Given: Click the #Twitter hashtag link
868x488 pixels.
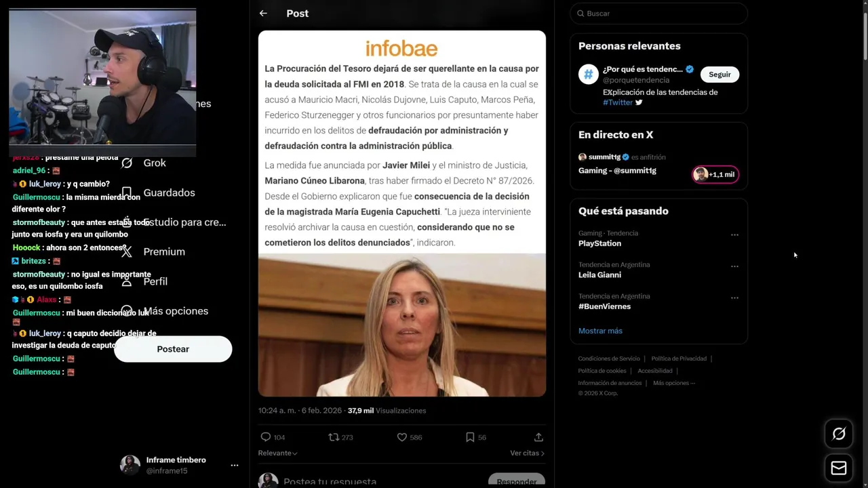Looking at the screenshot, I should coord(618,102).
